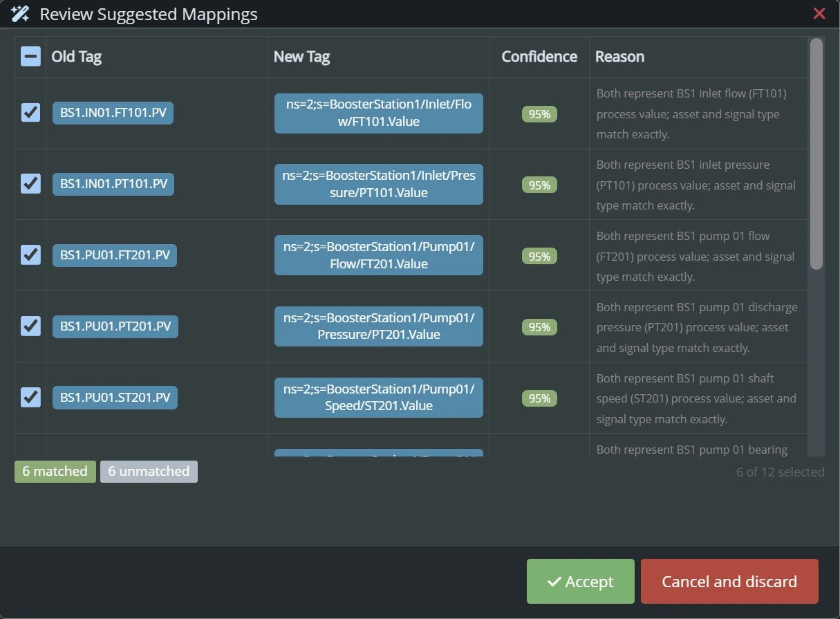The width and height of the screenshot is (840, 619).
Task: Uncheck the BS1.PU01.PT201.PV row checkbox
Action: click(30, 326)
